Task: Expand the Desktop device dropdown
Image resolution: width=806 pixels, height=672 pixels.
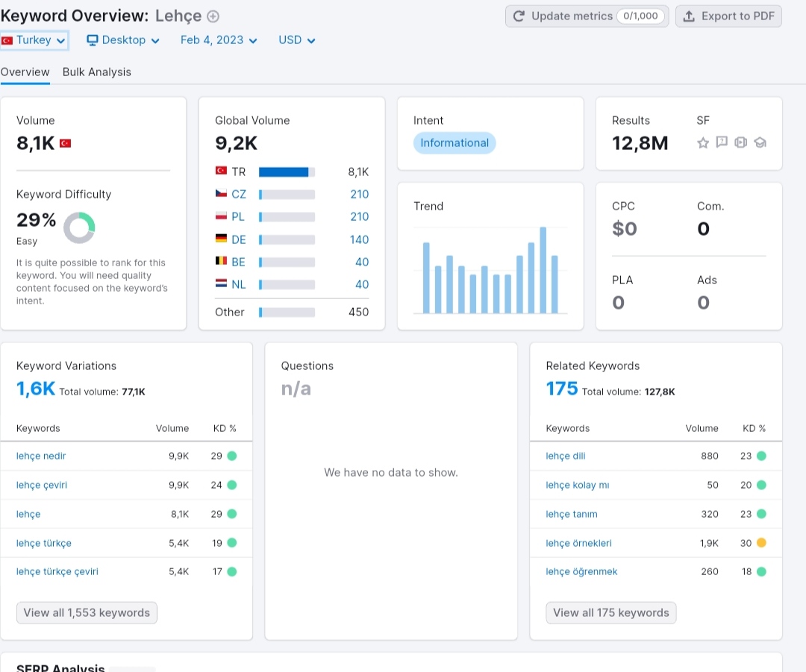Action: tap(123, 40)
